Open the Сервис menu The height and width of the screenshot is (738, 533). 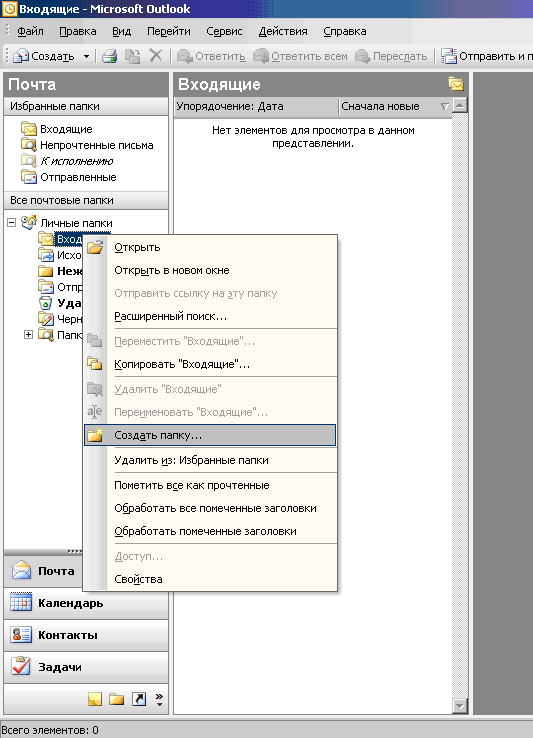click(224, 32)
